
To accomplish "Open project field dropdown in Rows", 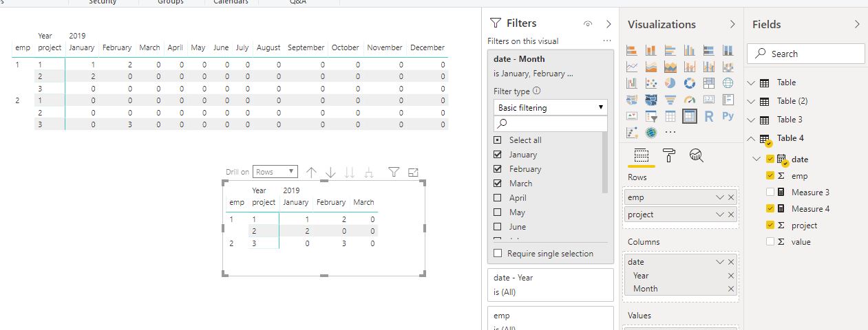I will (720, 214).
